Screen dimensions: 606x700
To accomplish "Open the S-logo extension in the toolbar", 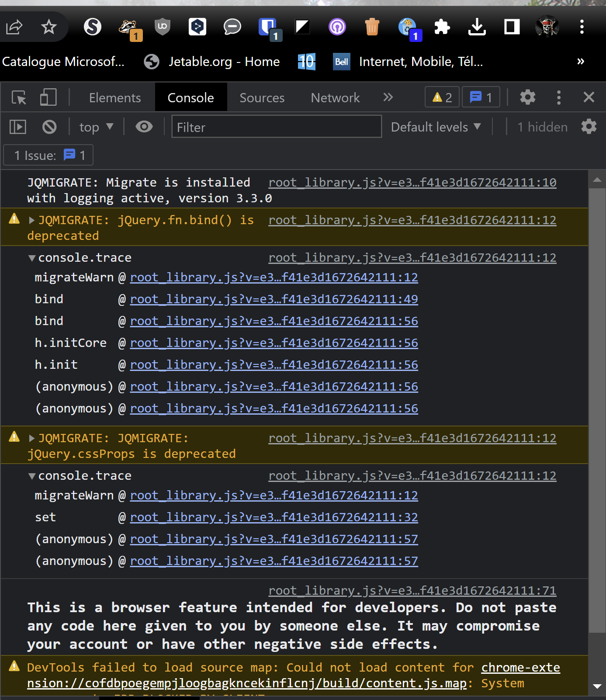I will click(93, 27).
